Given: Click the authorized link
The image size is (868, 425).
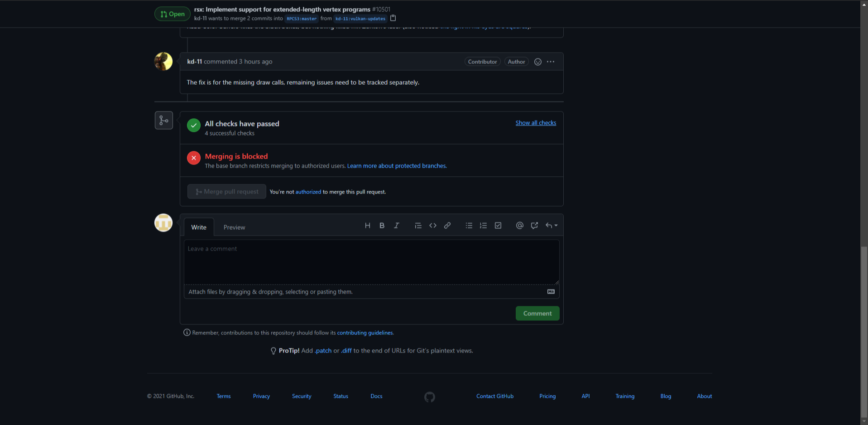Looking at the screenshot, I should [308, 192].
